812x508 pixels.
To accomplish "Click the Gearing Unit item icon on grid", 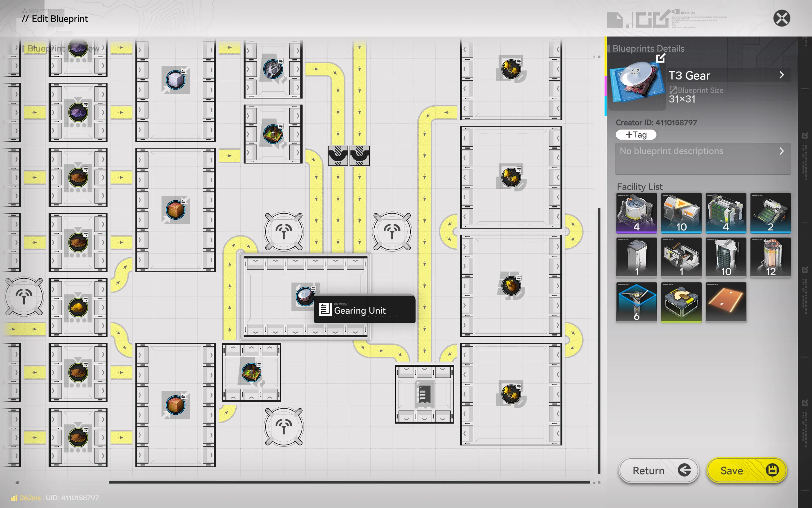I will coord(305,296).
